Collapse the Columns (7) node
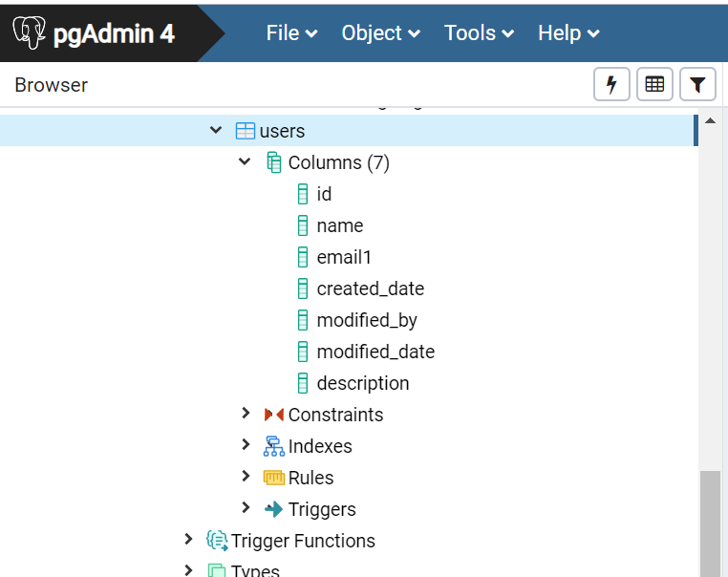Viewport: 728px width, 577px height. (x=245, y=162)
